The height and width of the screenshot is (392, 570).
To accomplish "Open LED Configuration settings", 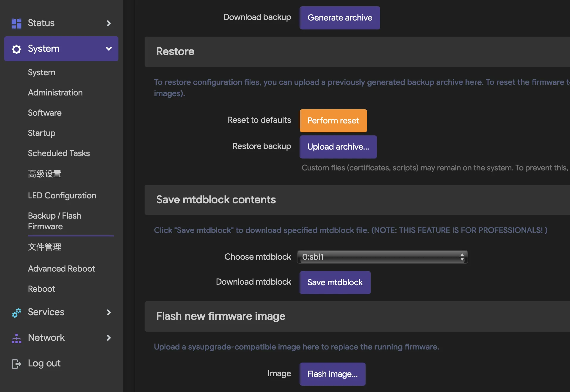I will tap(62, 195).
